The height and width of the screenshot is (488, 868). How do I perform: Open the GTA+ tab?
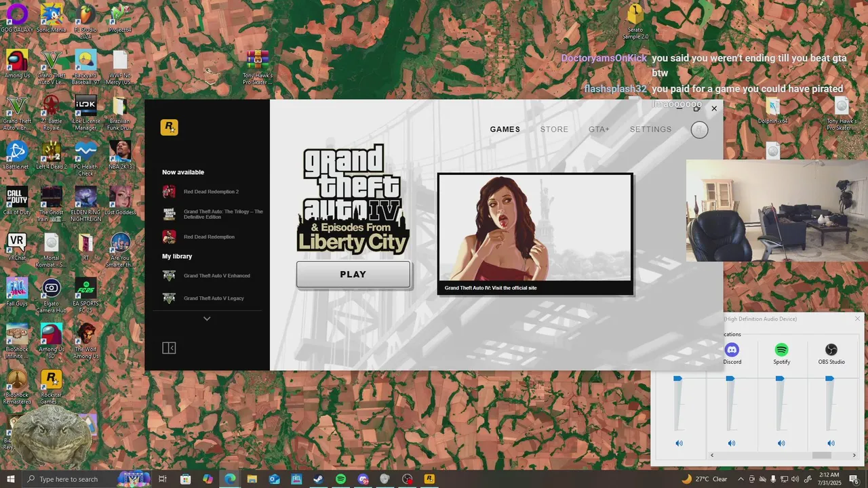pyautogui.click(x=599, y=129)
